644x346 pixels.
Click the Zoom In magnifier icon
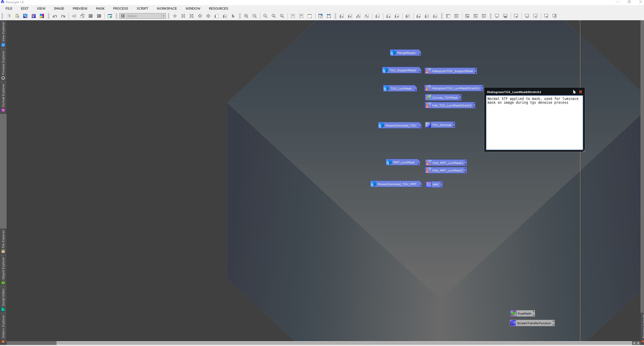[246, 16]
